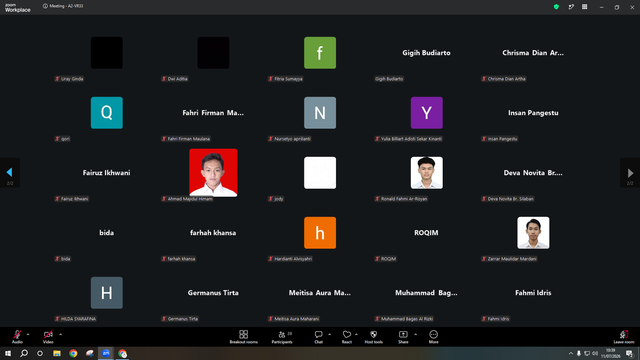Click the Fahmi Idris name tile
640x360 pixels.
[x=533, y=293]
